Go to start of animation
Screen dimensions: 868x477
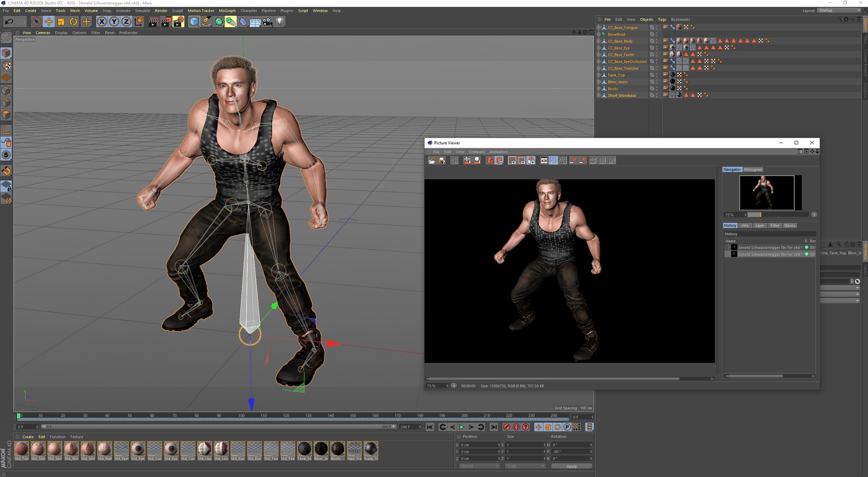(430, 427)
